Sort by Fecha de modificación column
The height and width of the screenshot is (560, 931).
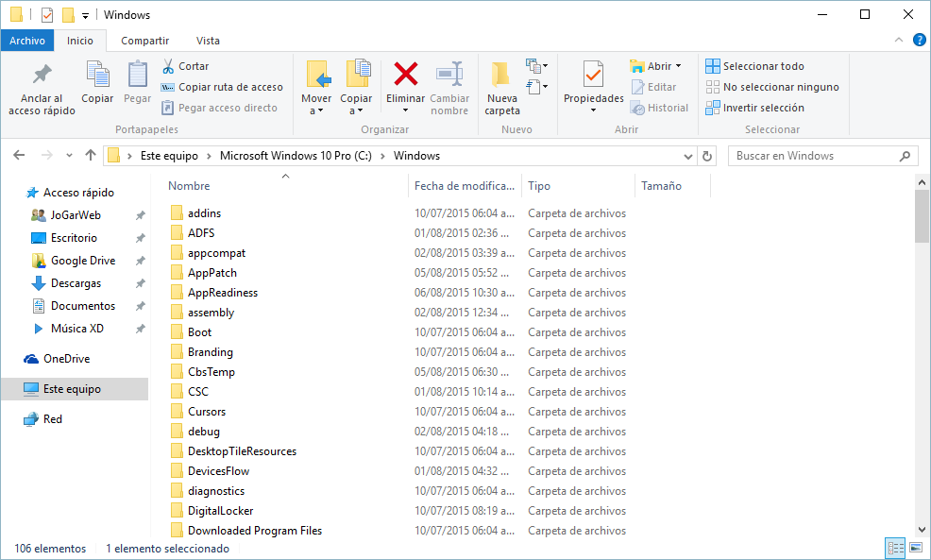[x=465, y=186]
